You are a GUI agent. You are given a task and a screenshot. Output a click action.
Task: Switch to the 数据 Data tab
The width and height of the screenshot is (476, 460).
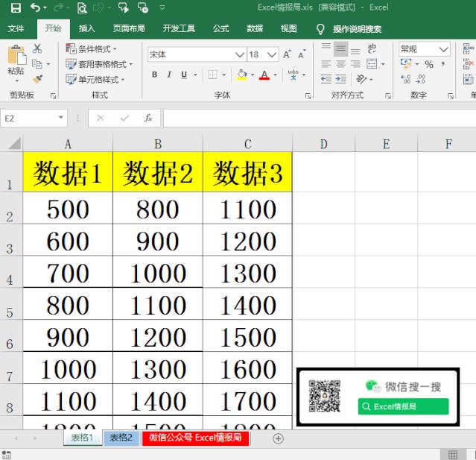[255, 28]
